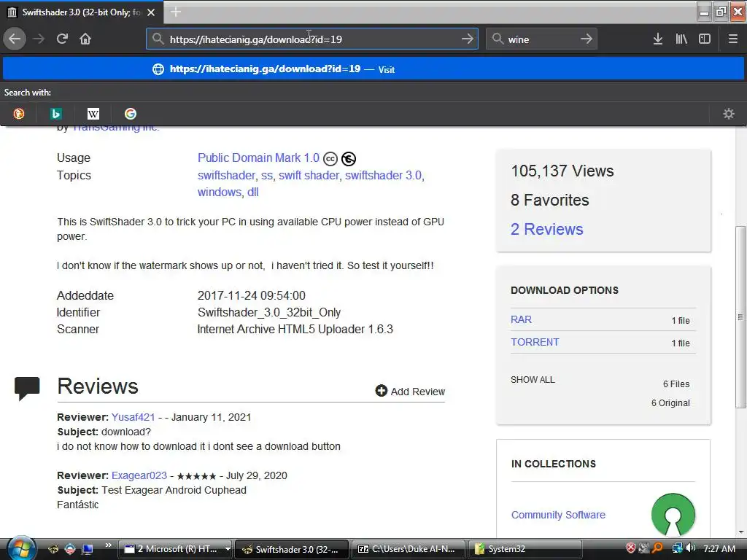Switch to Swiftshader taskbar button
This screenshot has width=747, height=560.
(x=292, y=549)
